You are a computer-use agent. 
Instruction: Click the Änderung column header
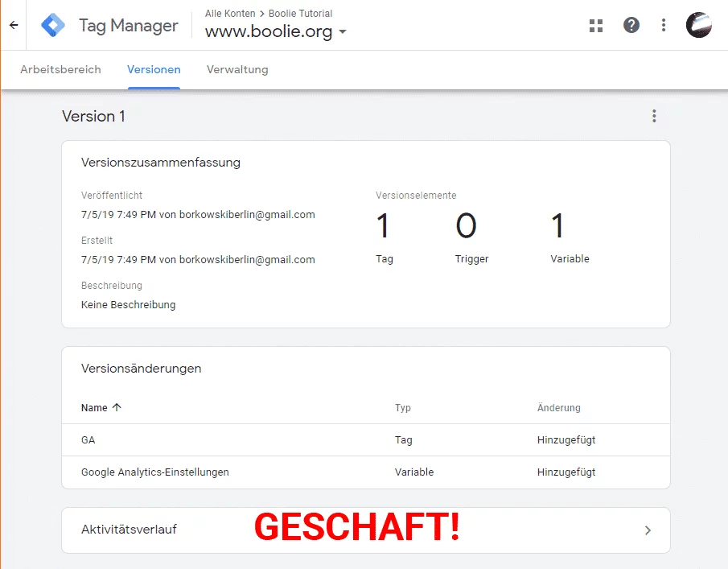[x=558, y=408]
